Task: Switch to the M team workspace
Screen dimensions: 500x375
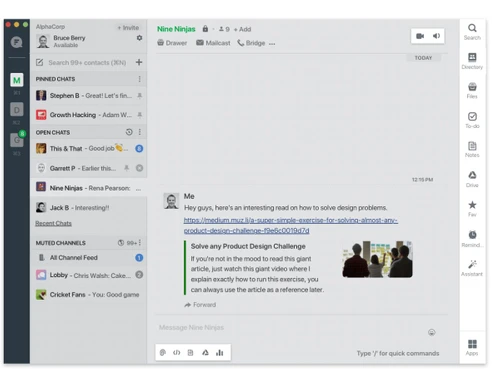Action: (x=17, y=80)
